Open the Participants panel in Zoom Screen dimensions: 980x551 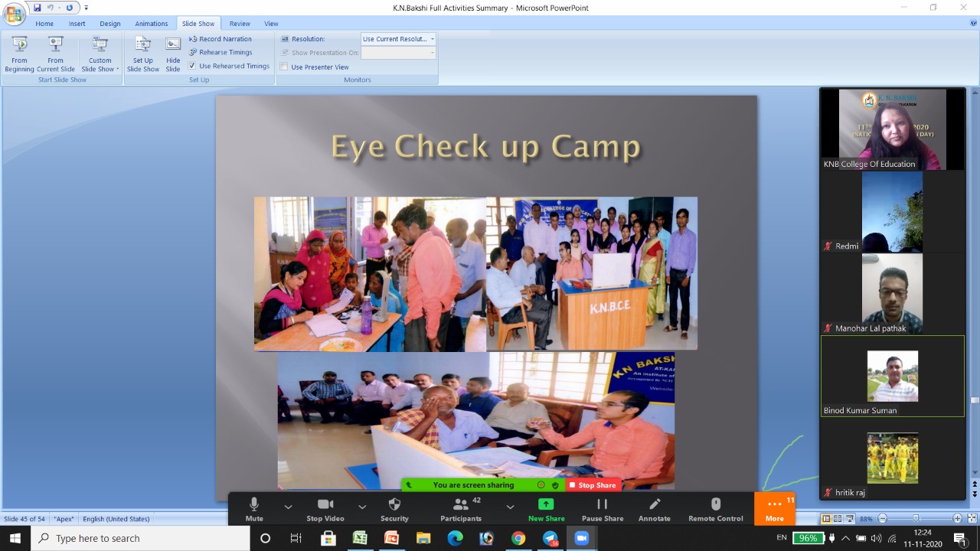click(x=461, y=509)
